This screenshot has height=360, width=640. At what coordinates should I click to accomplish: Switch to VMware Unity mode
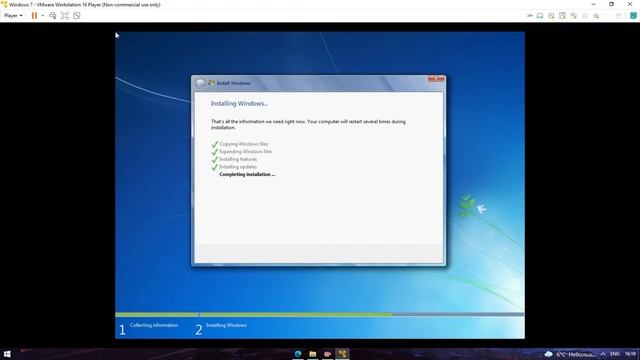tap(77, 16)
